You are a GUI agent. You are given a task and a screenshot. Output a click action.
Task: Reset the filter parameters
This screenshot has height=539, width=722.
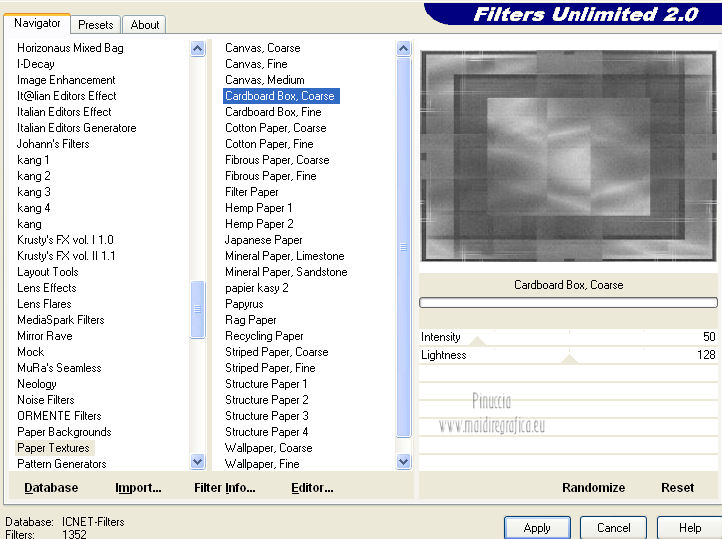pos(677,487)
